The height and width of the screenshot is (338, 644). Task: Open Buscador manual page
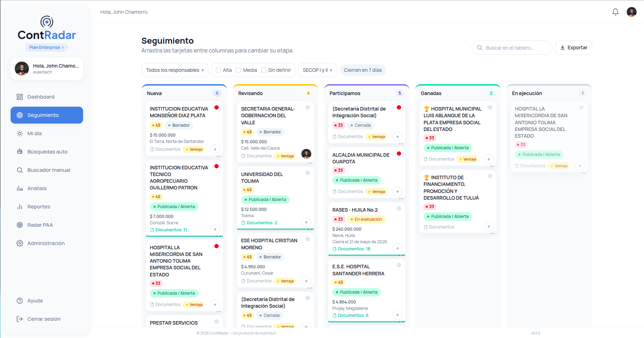click(x=47, y=170)
